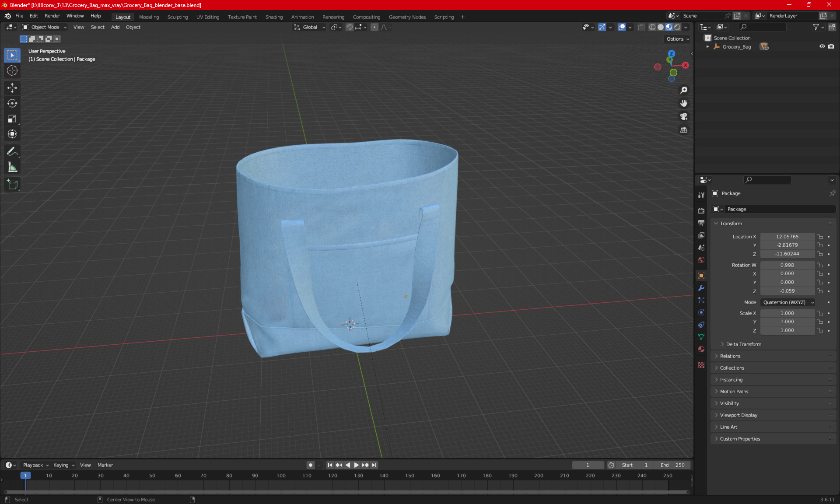
Task: Expand the Delta Transform panel
Action: 744,344
